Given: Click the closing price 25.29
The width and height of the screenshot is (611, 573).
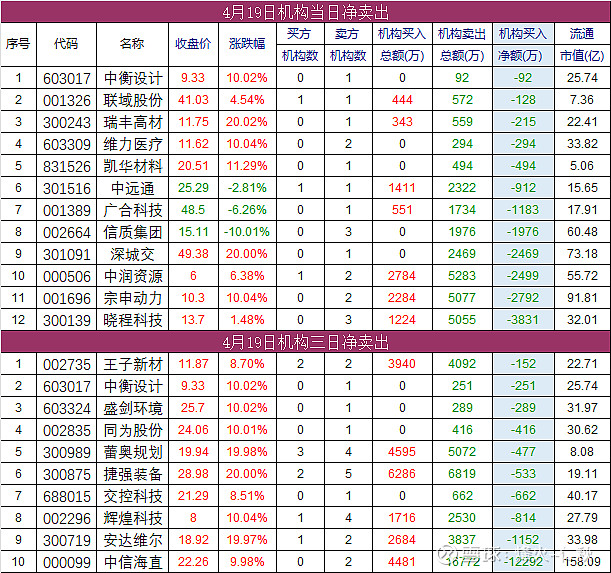Looking at the screenshot, I should (x=193, y=188).
